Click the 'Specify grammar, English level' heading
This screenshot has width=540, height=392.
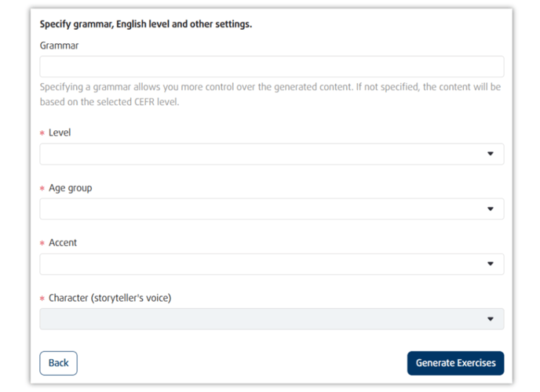(x=145, y=24)
